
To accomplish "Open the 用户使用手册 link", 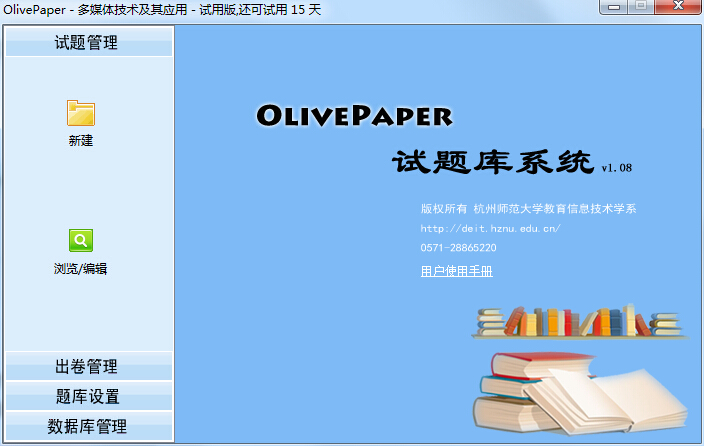I will [456, 271].
